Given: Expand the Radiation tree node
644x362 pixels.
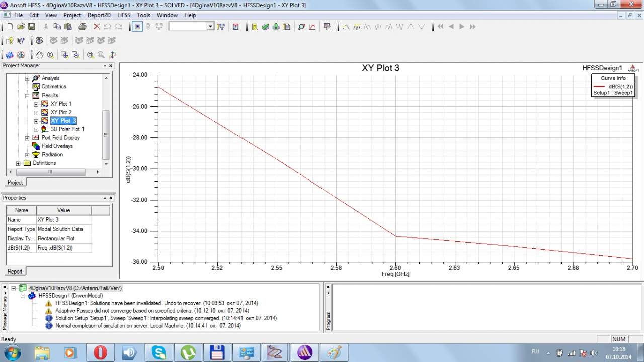Looking at the screenshot, I should click(27, 155).
